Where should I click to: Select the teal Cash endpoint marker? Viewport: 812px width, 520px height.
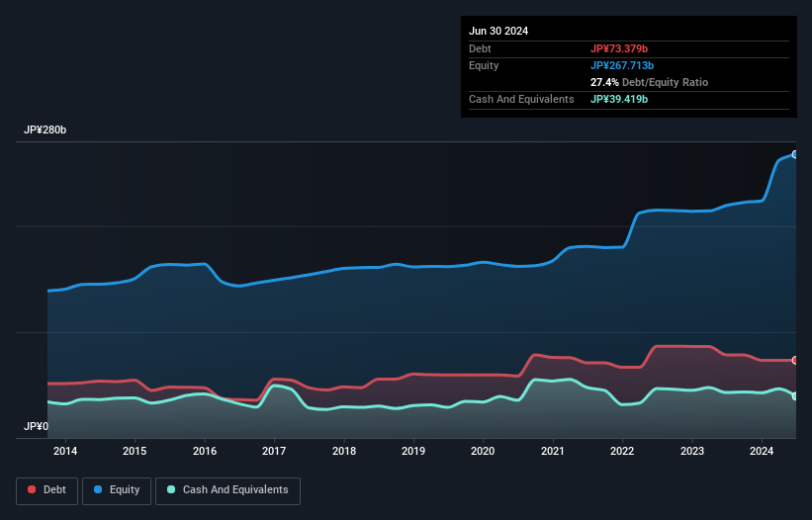795,395
